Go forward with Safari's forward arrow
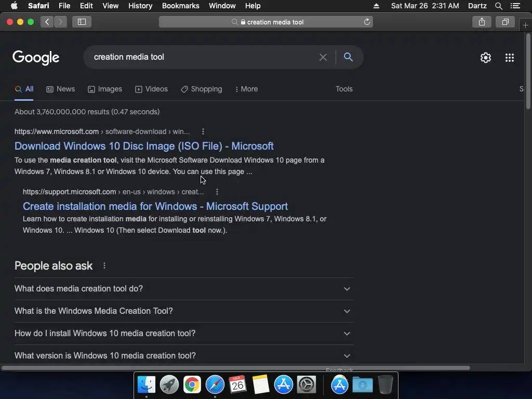The image size is (532, 399). click(x=60, y=22)
